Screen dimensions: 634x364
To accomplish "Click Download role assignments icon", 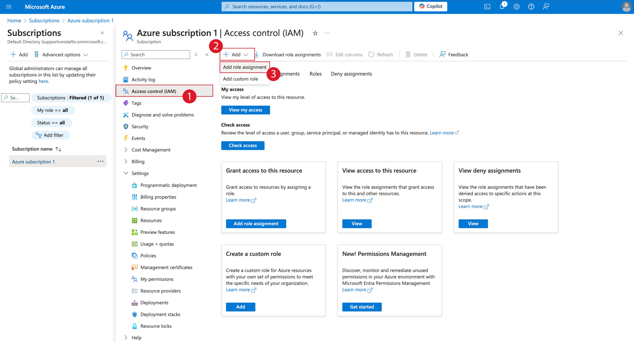I will point(257,54).
